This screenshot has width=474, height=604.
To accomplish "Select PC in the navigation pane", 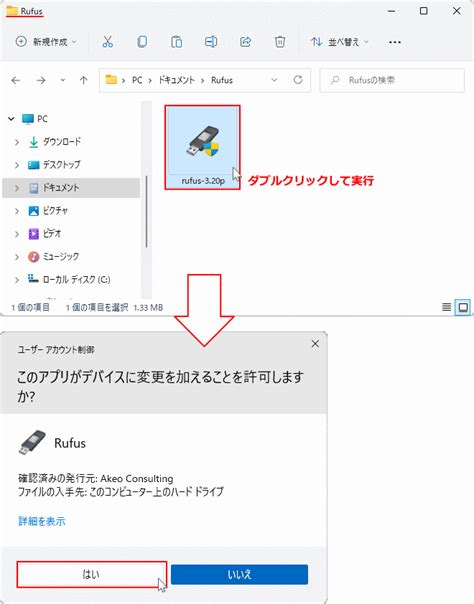I will click(35, 119).
